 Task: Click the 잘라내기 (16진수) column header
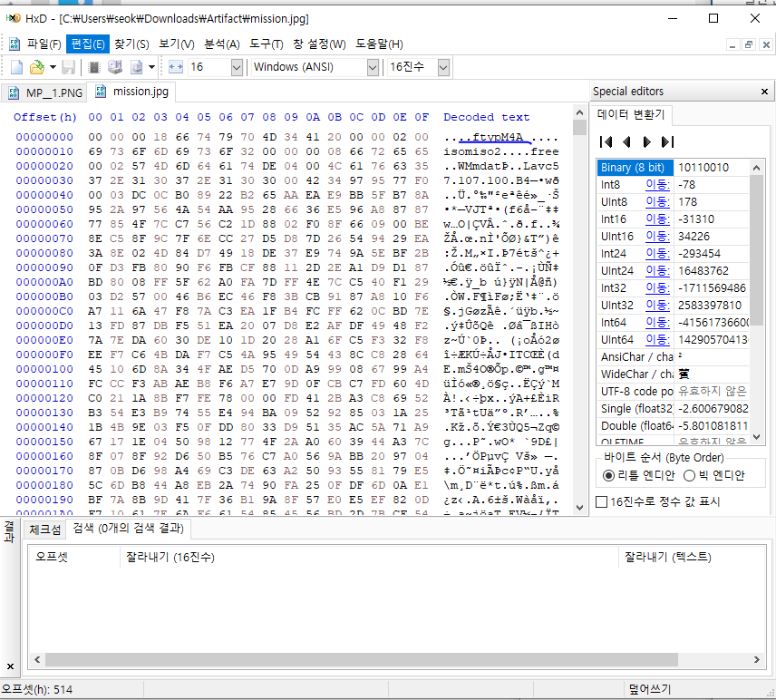tap(369, 557)
